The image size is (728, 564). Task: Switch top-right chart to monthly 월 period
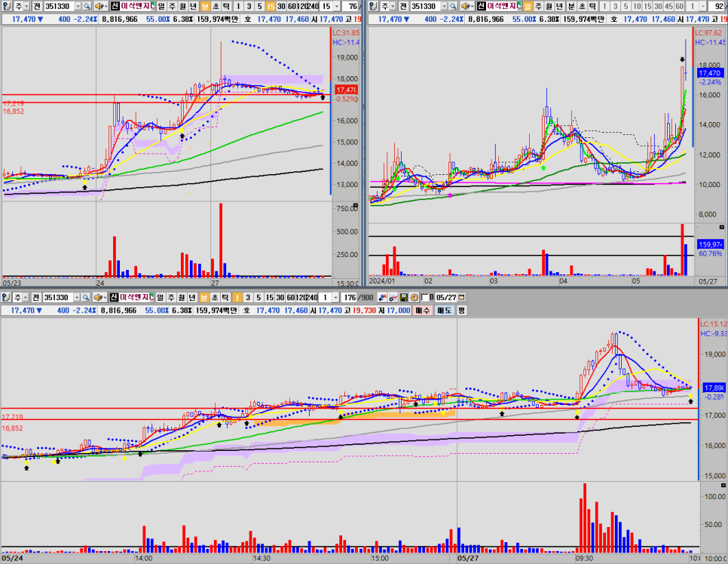tap(549, 6)
